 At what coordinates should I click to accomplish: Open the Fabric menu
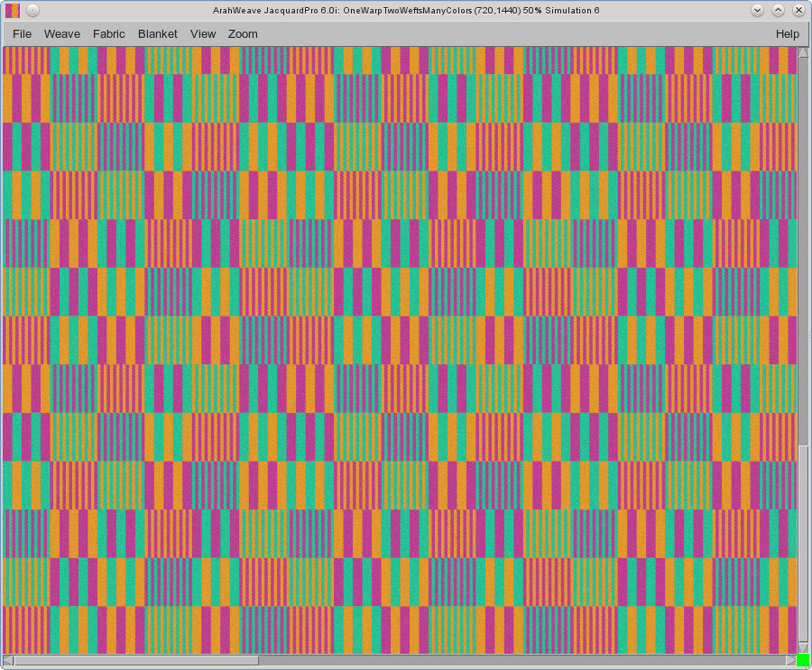coord(109,34)
